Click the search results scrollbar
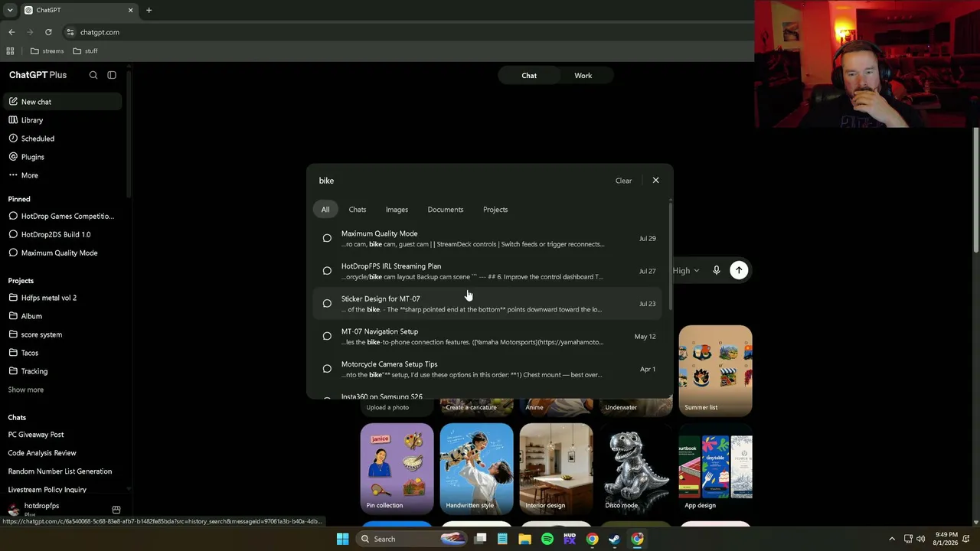Screen dimensions: 980x551 tap(670, 256)
